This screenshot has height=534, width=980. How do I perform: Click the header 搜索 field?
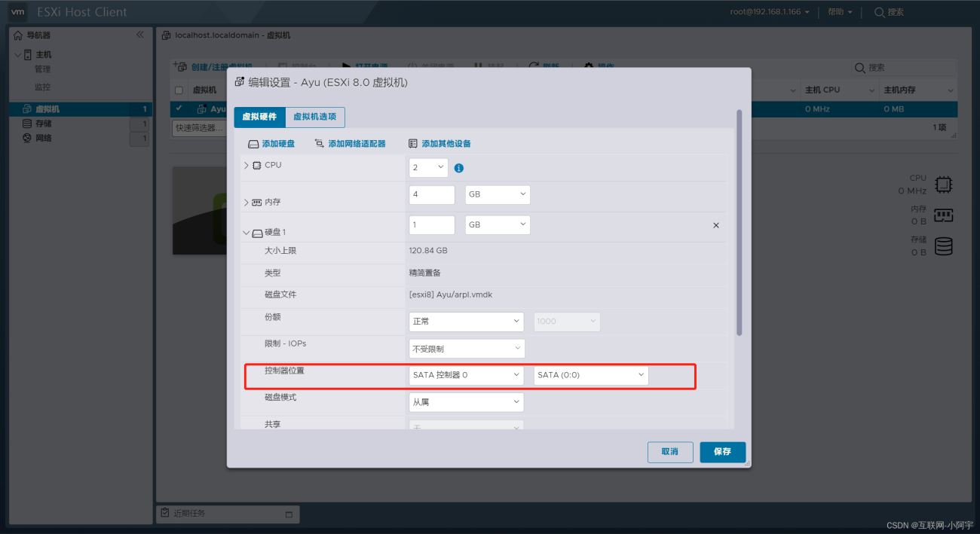[x=890, y=12]
